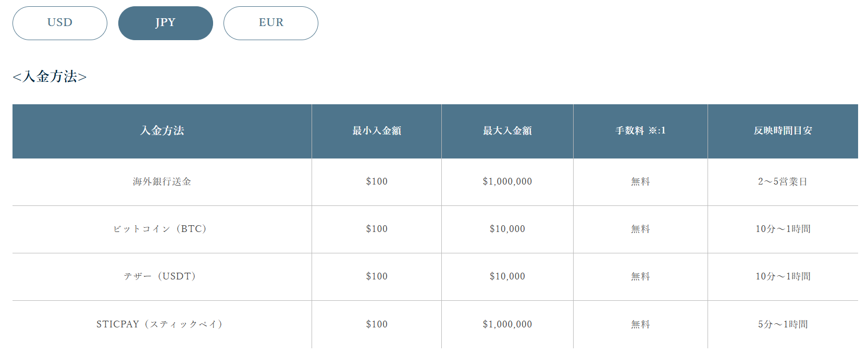Click the 手数料 ※:1 column header

(640, 131)
